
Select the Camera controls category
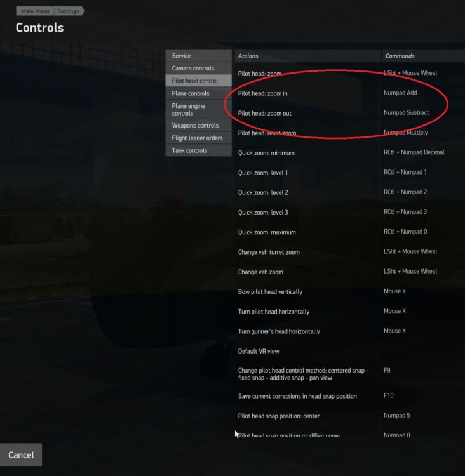[x=198, y=69]
